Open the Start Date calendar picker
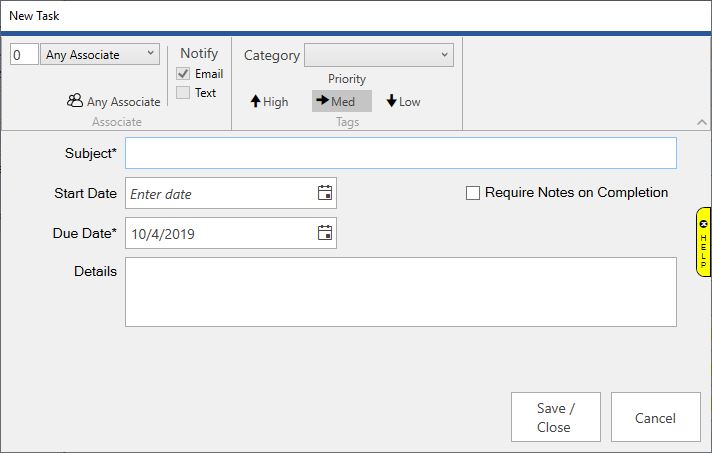 (x=324, y=194)
